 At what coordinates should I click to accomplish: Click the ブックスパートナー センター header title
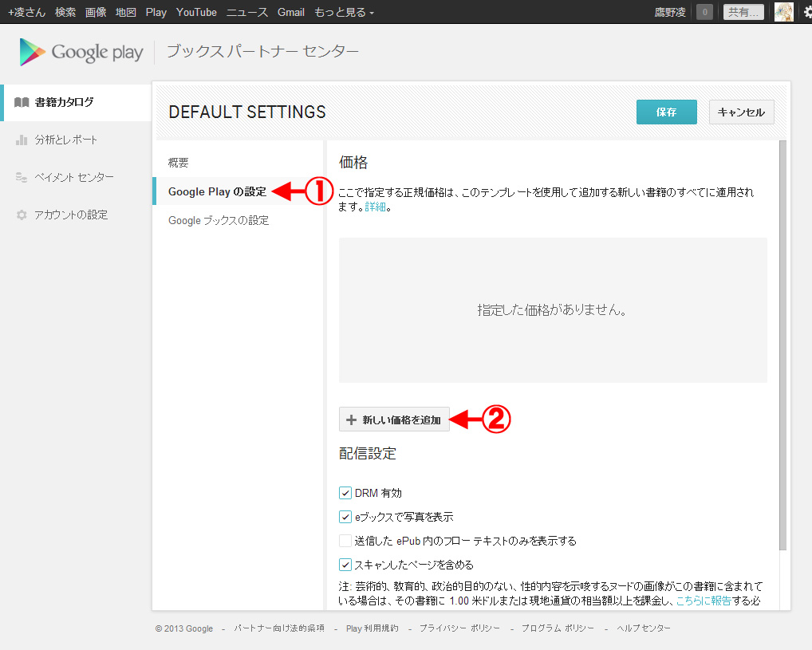tap(262, 51)
